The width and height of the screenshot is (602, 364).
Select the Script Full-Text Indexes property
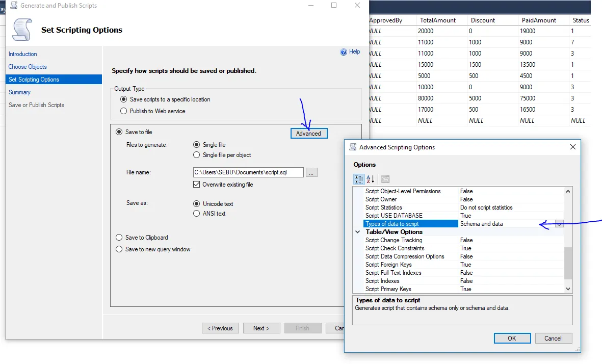(463, 273)
